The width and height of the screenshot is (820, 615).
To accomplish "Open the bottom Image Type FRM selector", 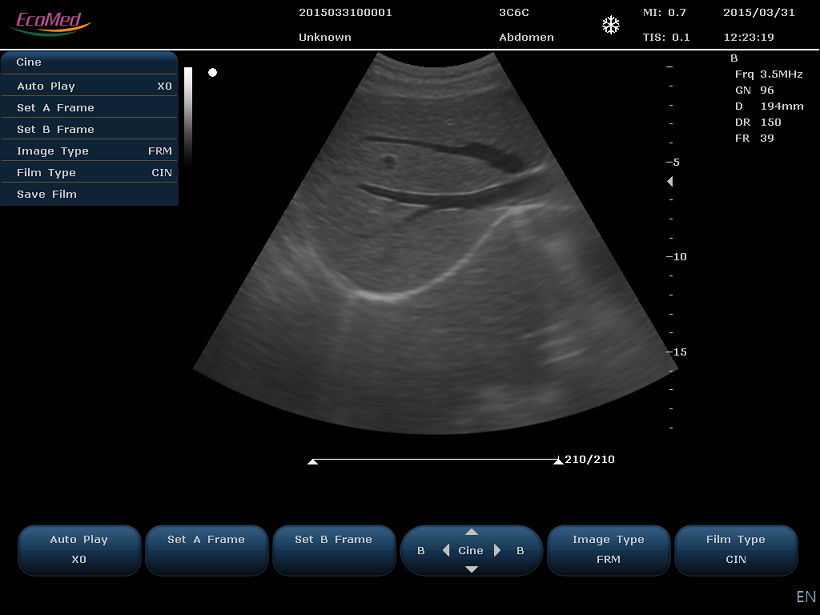I will coord(609,549).
